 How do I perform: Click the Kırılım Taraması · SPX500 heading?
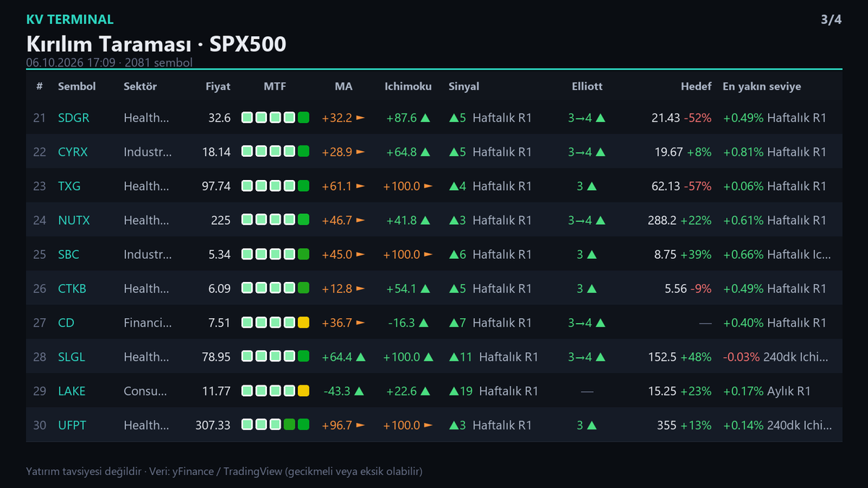(x=156, y=44)
